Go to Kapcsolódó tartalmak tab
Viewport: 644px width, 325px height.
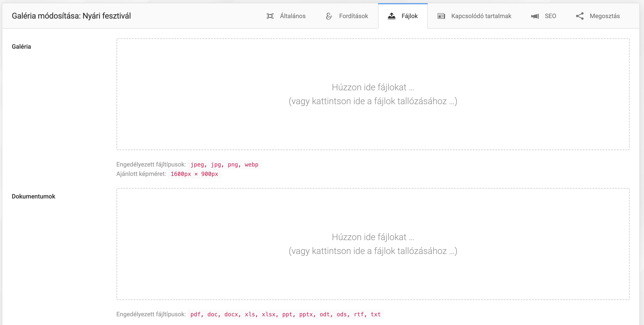[x=481, y=16]
